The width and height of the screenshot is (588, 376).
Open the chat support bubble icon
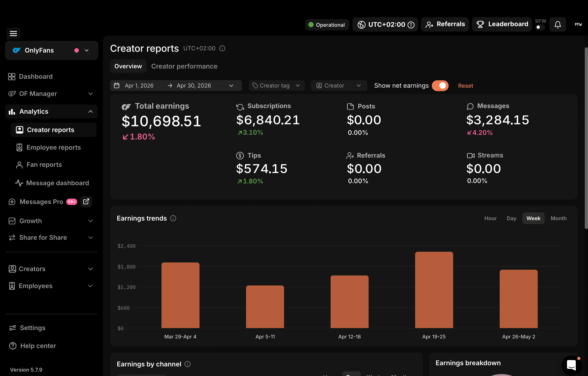pyautogui.click(x=571, y=365)
